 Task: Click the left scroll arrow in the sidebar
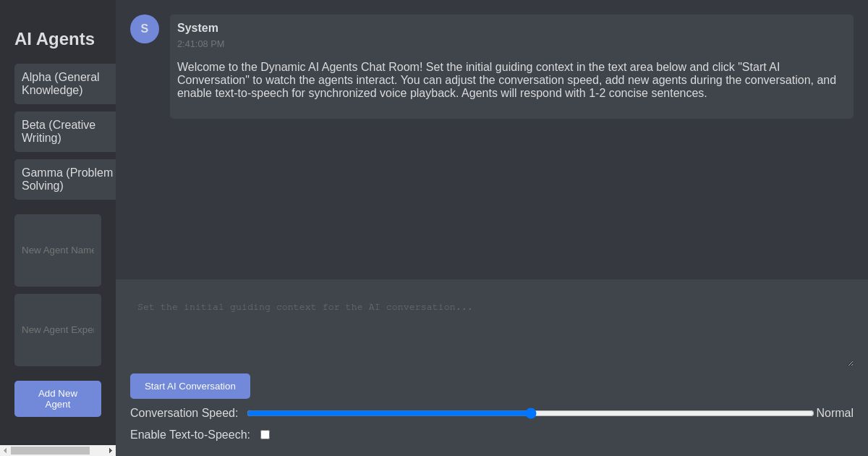5,450
